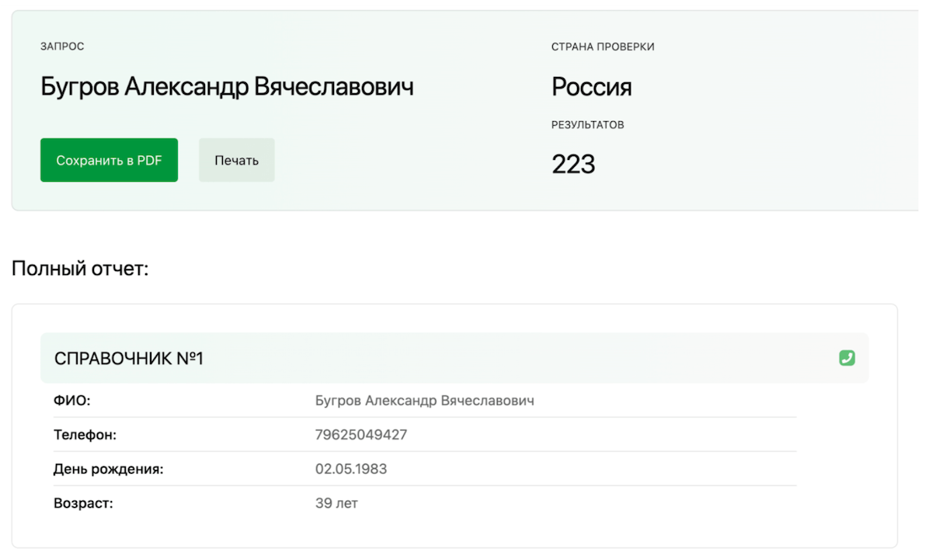Screen dimensions: 932x560
Task: Click the День рождения: field label
Action: 109,469
